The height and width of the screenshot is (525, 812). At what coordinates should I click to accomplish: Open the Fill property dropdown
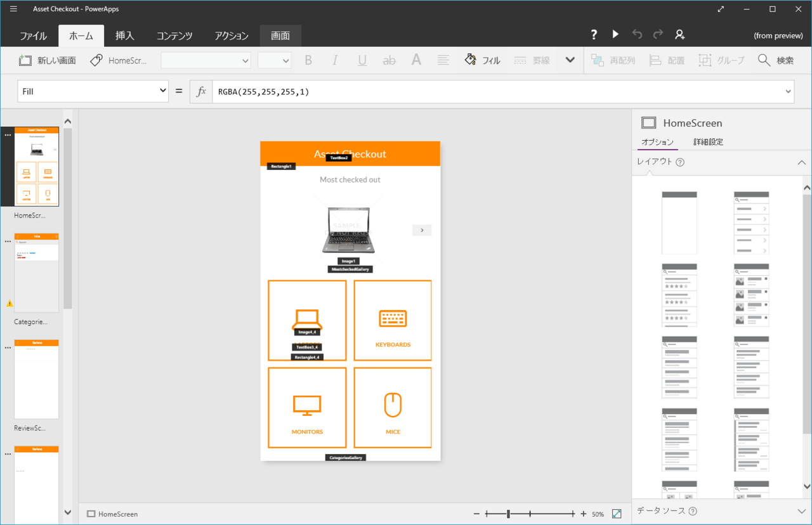pyautogui.click(x=93, y=91)
